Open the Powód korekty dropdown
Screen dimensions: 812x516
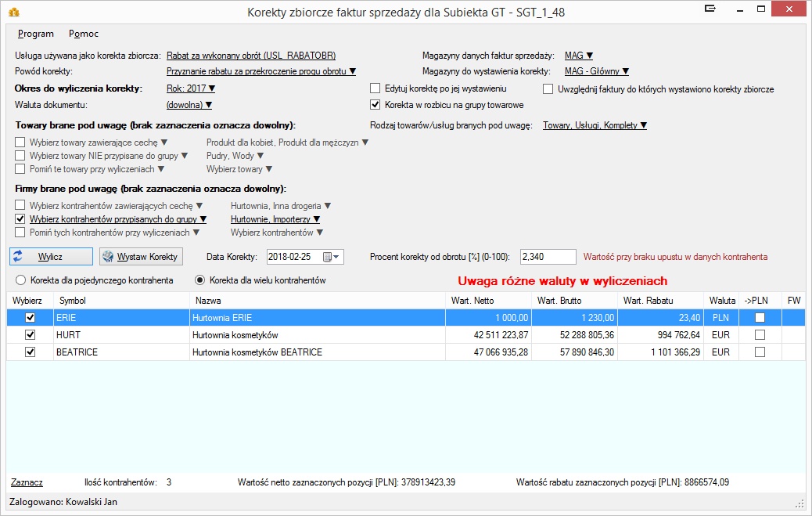[261, 71]
